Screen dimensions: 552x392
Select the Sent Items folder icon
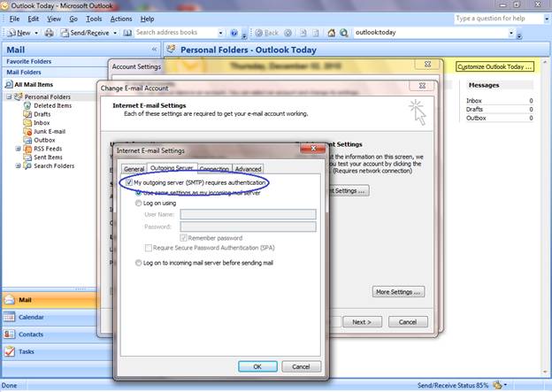27,158
